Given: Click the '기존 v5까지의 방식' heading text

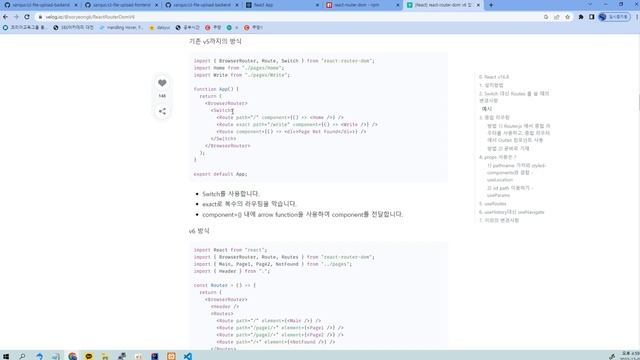Looking at the screenshot, I should click(215, 41).
